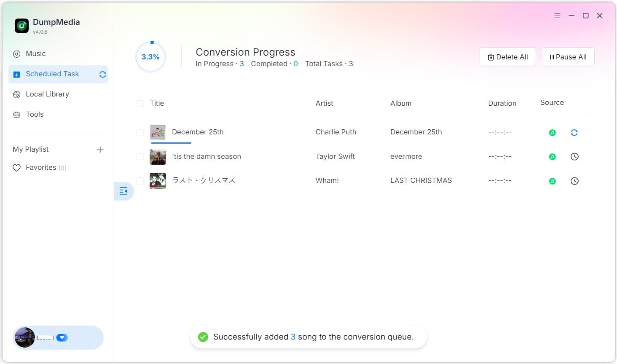Open the account dropdown arrow near the avatar
Screen dimensions: 617x364
tap(62, 337)
